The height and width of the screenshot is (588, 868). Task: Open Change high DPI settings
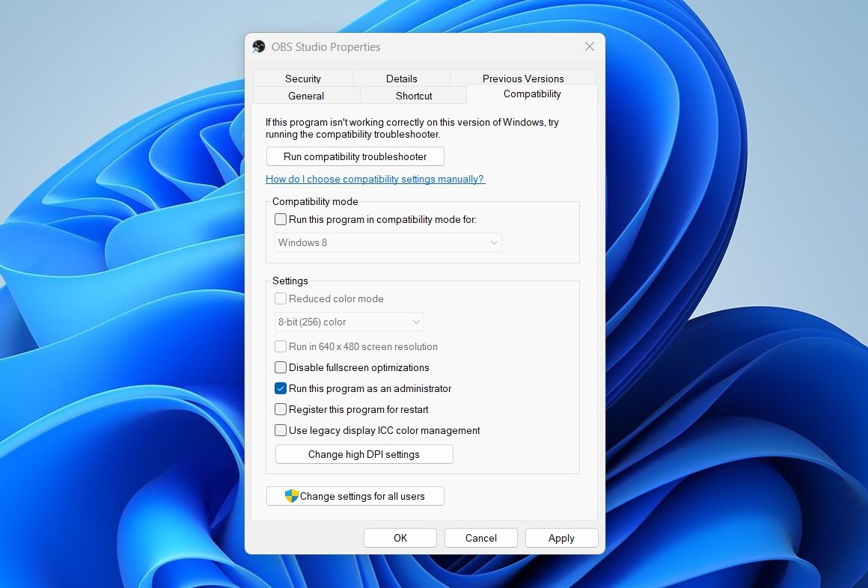tap(364, 455)
